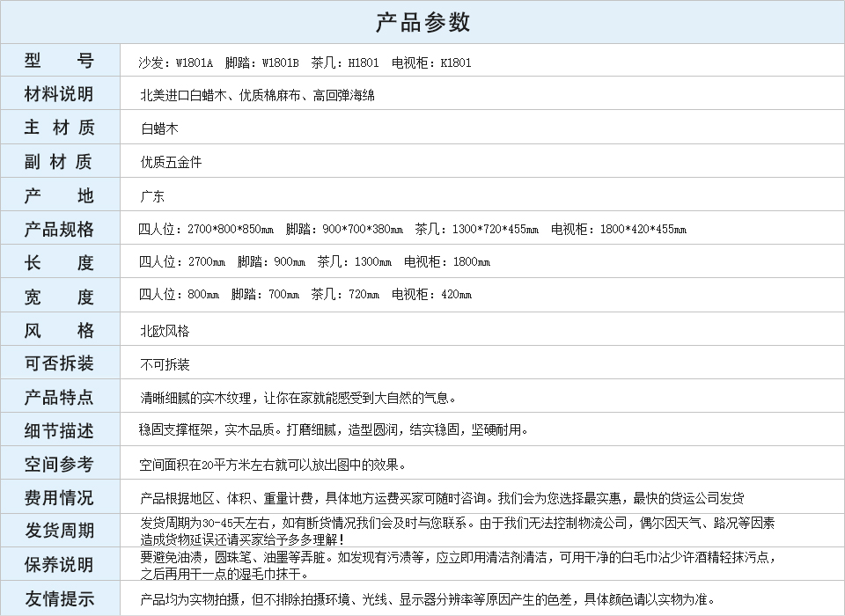
Task: Click the 保养说明 row label
Action: [x=59, y=564]
